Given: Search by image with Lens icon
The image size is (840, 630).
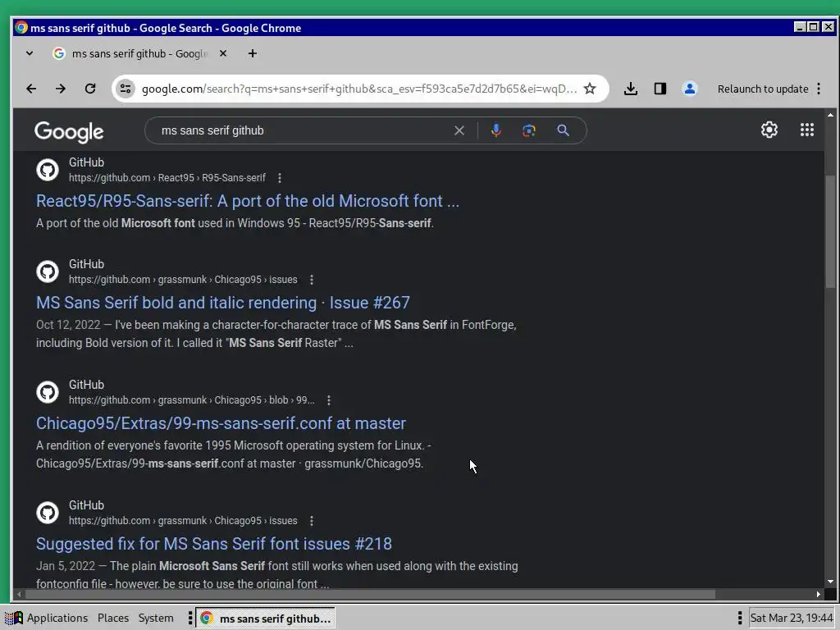Looking at the screenshot, I should [529, 130].
